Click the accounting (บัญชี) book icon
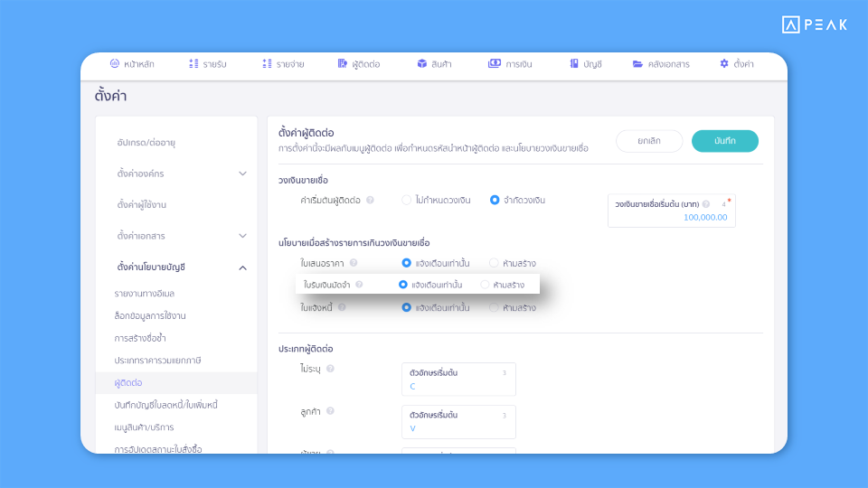 [574, 64]
